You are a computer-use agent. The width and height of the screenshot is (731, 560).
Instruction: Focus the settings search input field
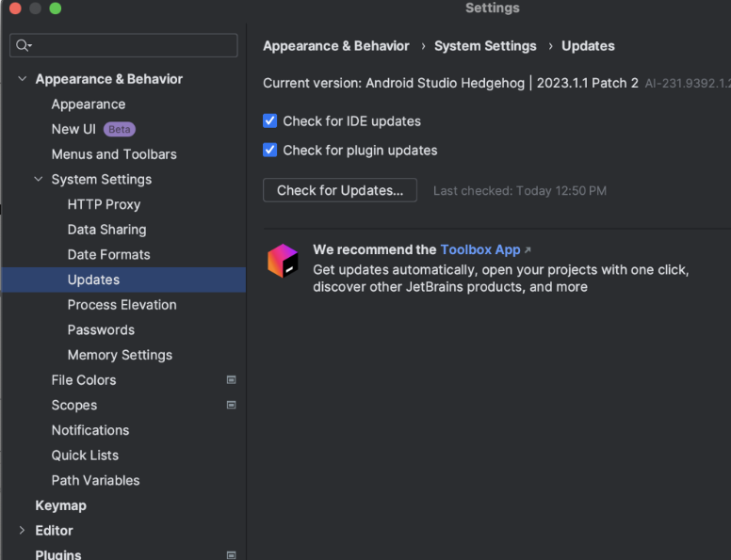[123, 45]
